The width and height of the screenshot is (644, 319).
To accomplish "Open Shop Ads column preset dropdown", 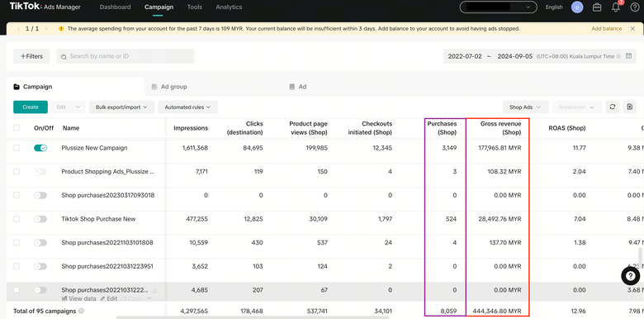I will [525, 107].
